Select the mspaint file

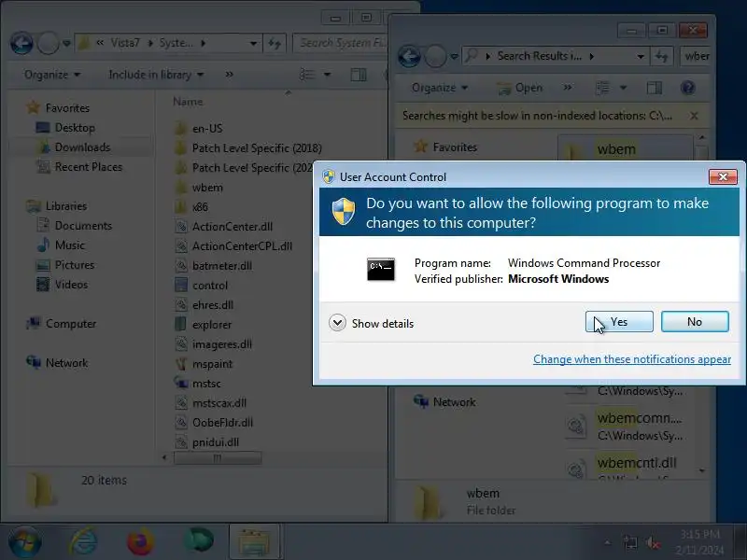coord(204,364)
